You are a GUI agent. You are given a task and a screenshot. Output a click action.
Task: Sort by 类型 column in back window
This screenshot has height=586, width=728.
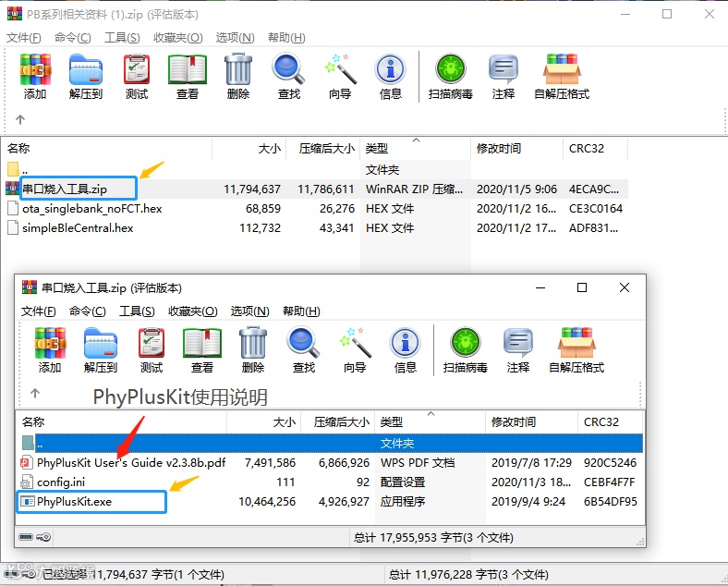click(x=415, y=149)
